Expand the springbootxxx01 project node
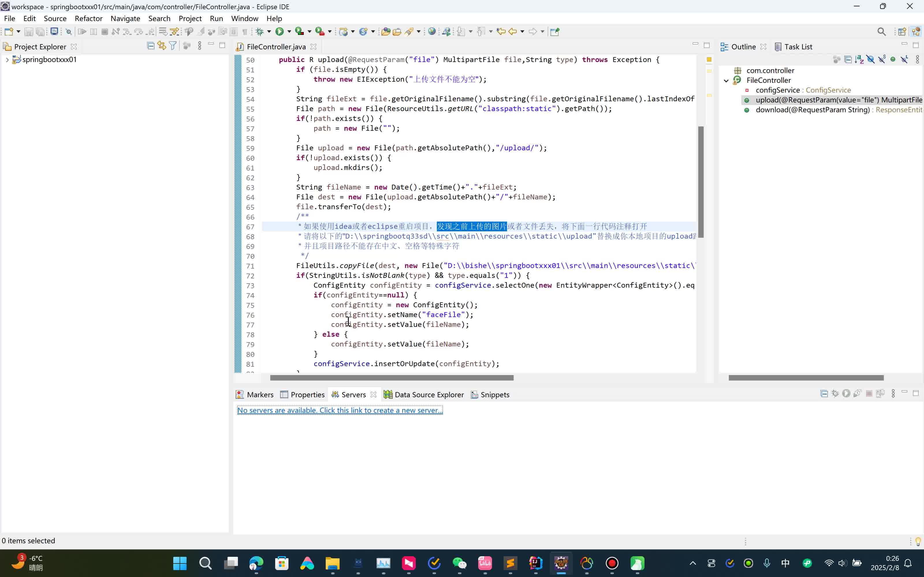The height and width of the screenshot is (577, 924). click(7, 59)
